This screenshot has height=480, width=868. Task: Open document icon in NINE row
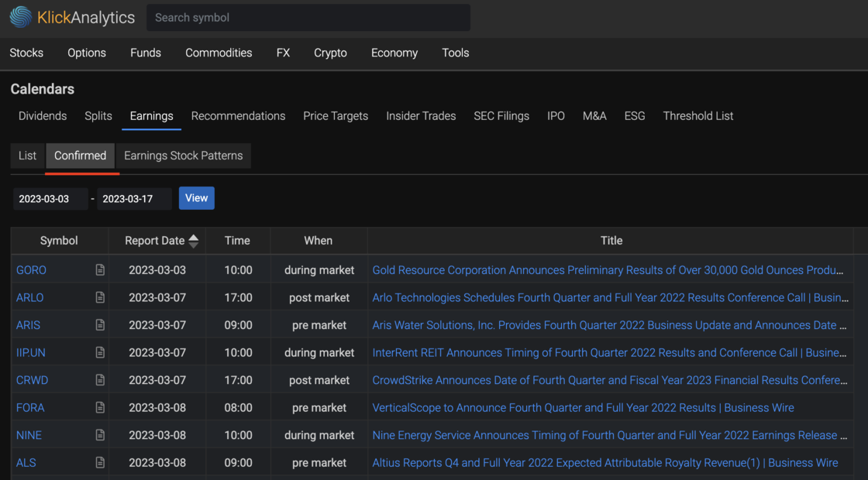tap(100, 435)
